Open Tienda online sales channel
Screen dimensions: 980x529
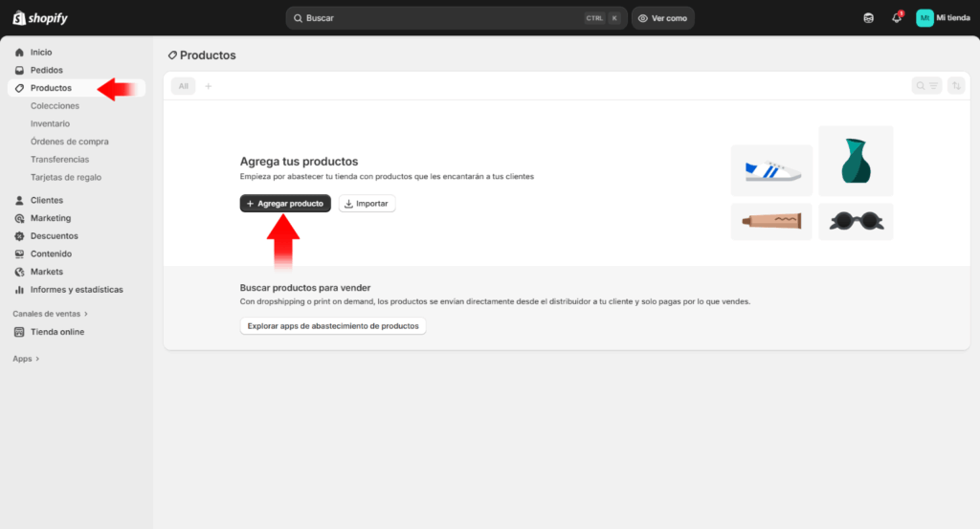[56, 332]
